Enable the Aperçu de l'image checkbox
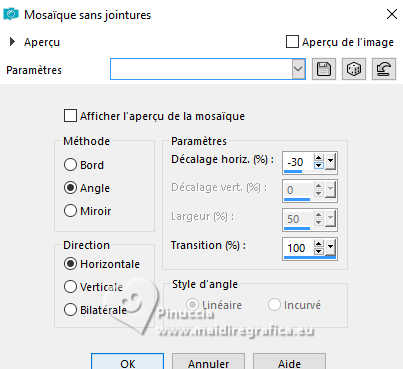The width and height of the screenshot is (403, 369). pyautogui.click(x=292, y=42)
